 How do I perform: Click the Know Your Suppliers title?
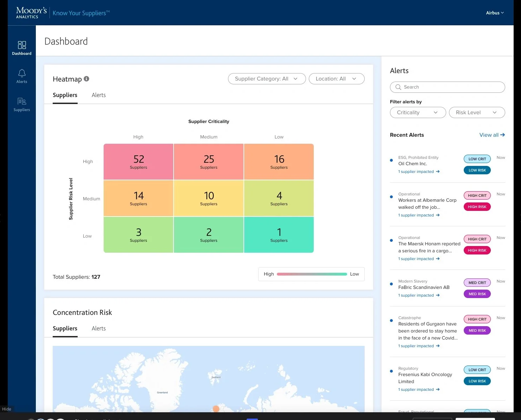[x=81, y=13]
